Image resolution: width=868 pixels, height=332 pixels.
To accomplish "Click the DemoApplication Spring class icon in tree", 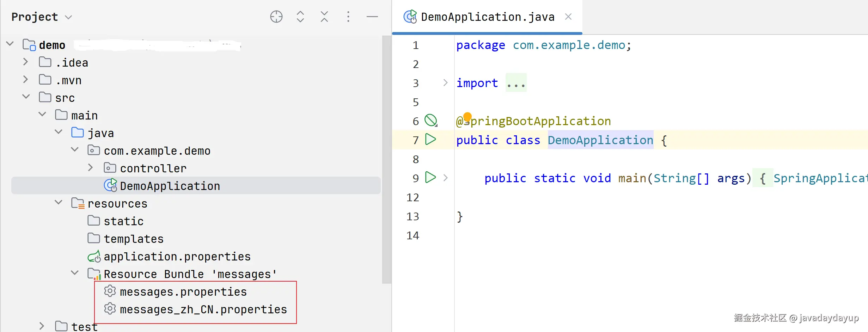I will pos(110,185).
